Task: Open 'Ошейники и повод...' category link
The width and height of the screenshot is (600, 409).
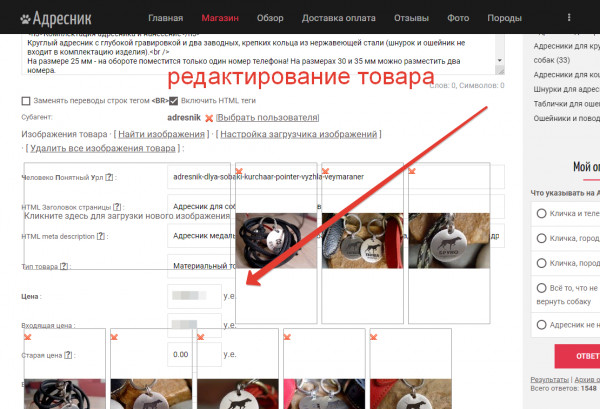Action: pos(566,118)
